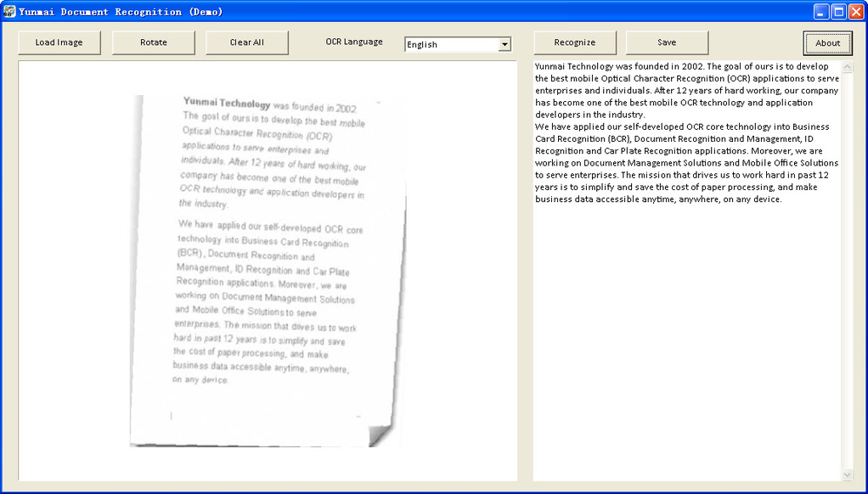
Task: Rotate the loaded document image
Action: pyautogui.click(x=154, y=42)
